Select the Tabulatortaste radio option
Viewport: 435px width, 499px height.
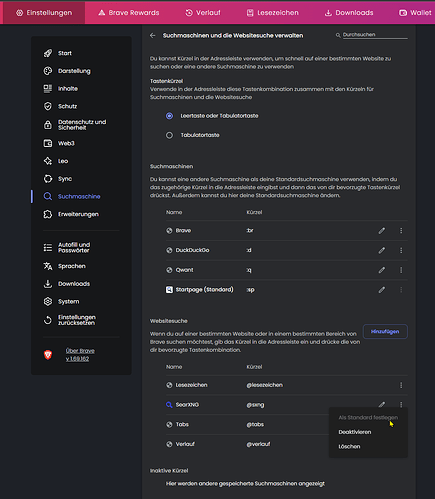tap(169, 135)
